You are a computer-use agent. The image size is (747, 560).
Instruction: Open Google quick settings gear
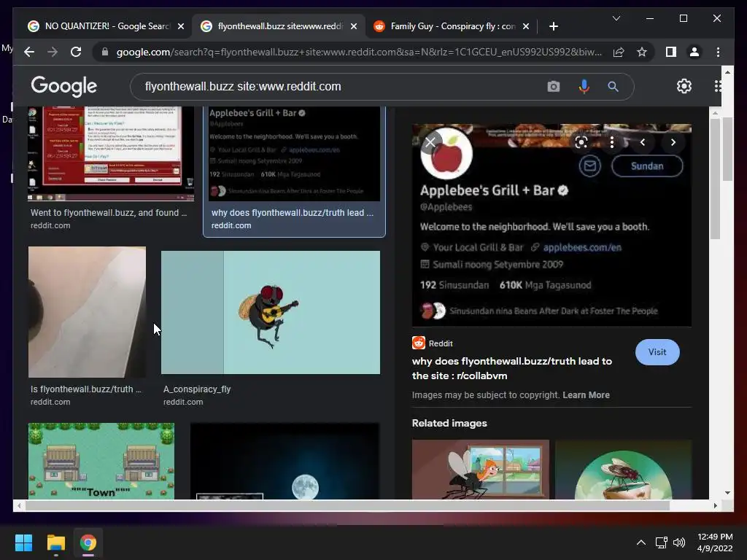684,86
